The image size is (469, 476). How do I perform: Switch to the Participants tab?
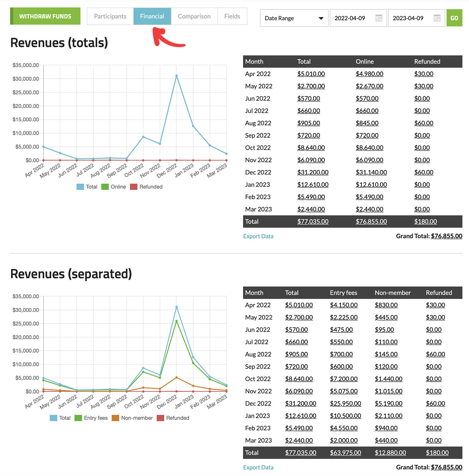pos(110,16)
